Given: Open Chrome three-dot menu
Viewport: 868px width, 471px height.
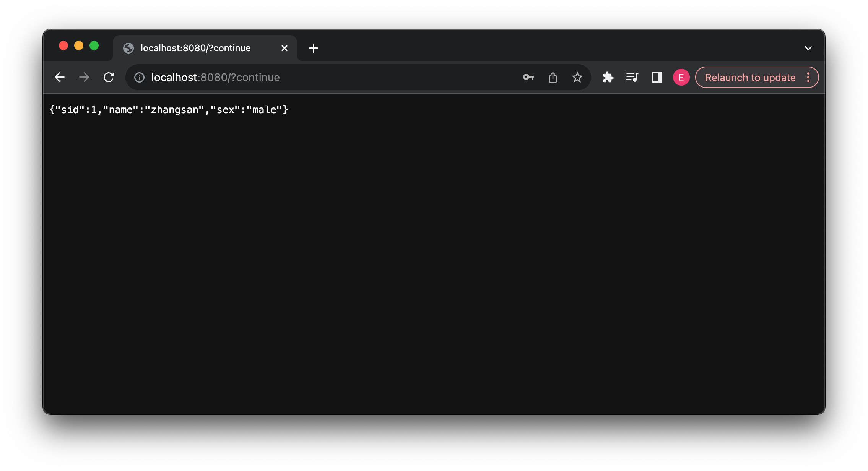Looking at the screenshot, I should point(808,77).
